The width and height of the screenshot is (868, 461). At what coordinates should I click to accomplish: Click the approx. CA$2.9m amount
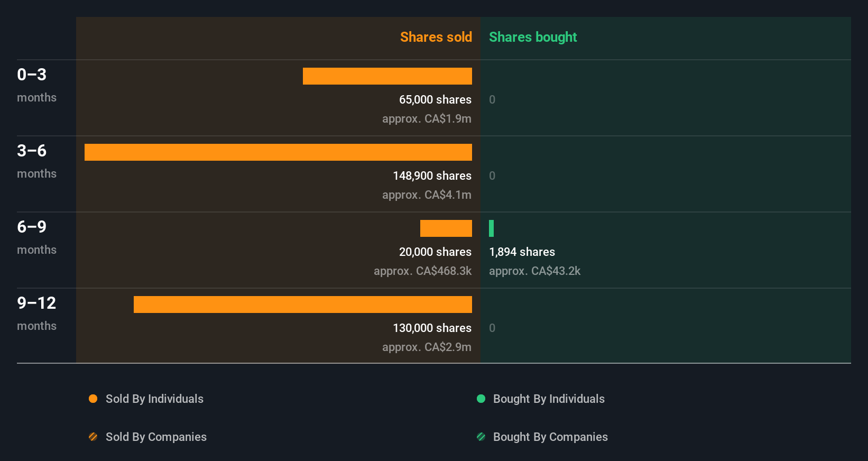pyautogui.click(x=427, y=347)
